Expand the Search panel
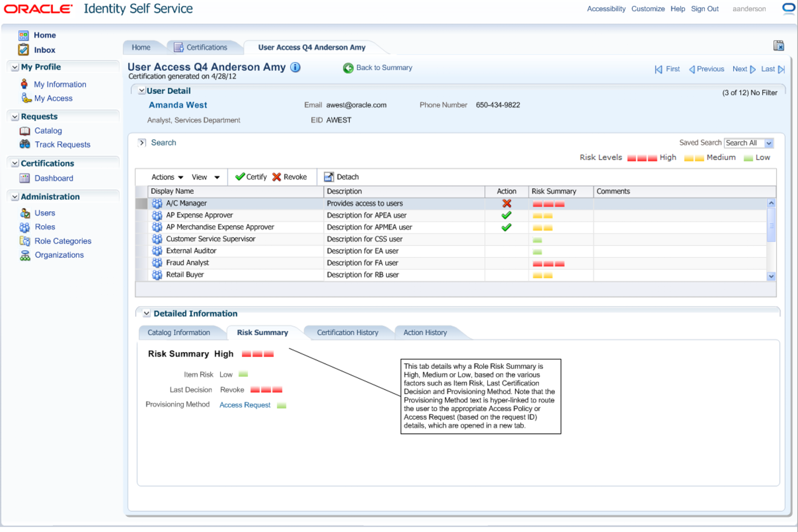The height and width of the screenshot is (532, 798). click(142, 143)
